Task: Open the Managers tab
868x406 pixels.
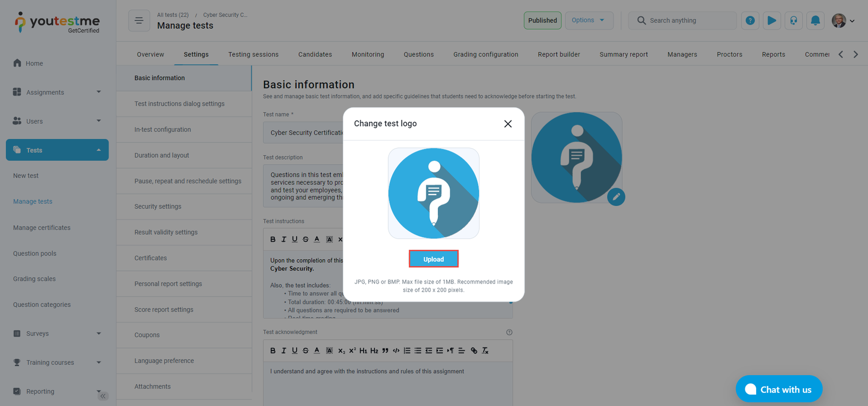Action: pos(682,54)
